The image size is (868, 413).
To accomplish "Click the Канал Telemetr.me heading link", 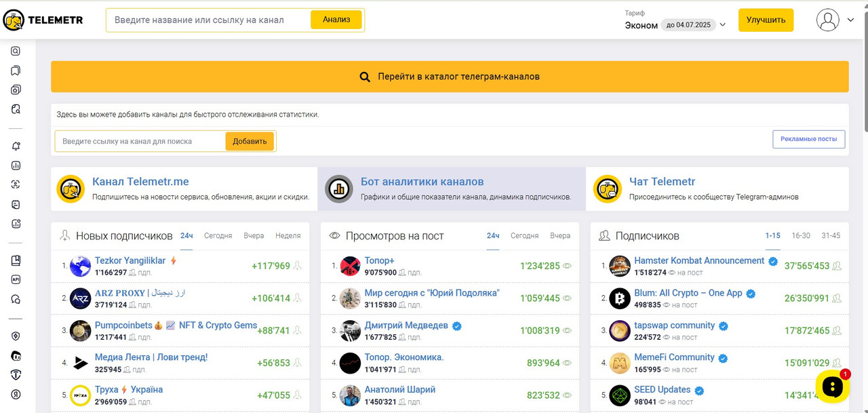I will pyautogui.click(x=140, y=182).
